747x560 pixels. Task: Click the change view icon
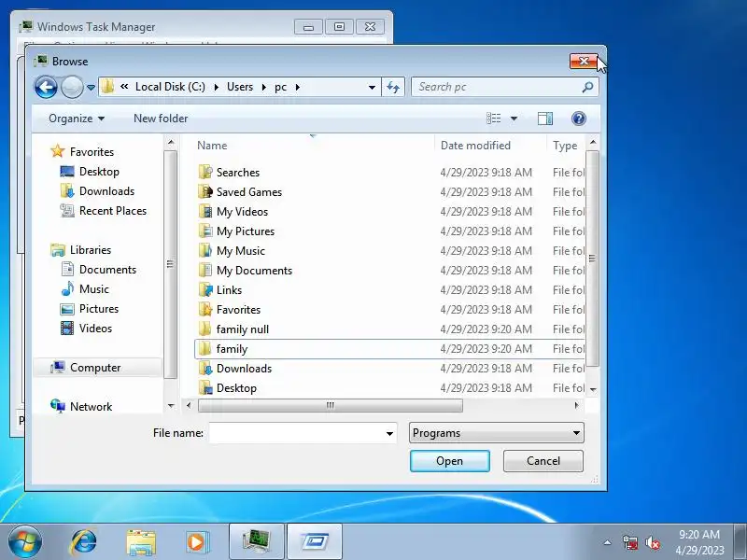[494, 119]
